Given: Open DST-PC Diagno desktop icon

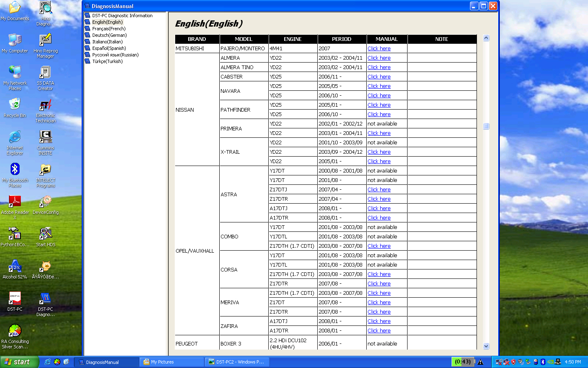Looking at the screenshot, I should [x=45, y=304].
